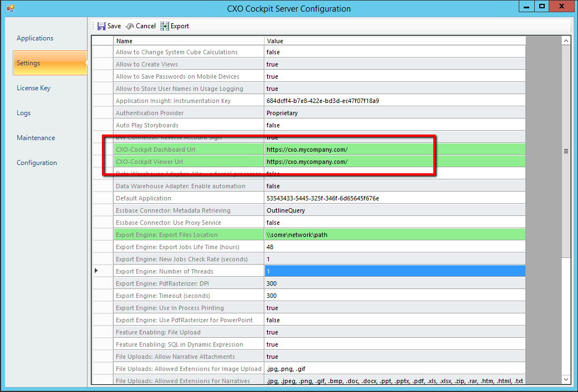The image size is (578, 392).
Task: Click the Cancel label in toolbar
Action: (x=146, y=26)
